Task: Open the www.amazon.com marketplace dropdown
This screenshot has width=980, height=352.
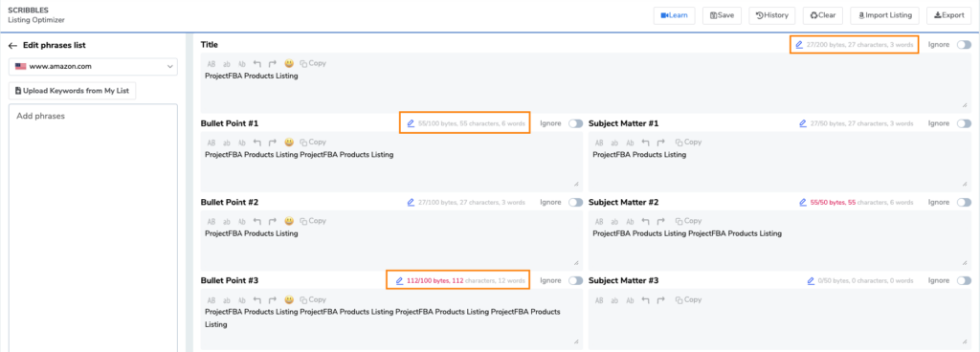Action: coord(94,66)
